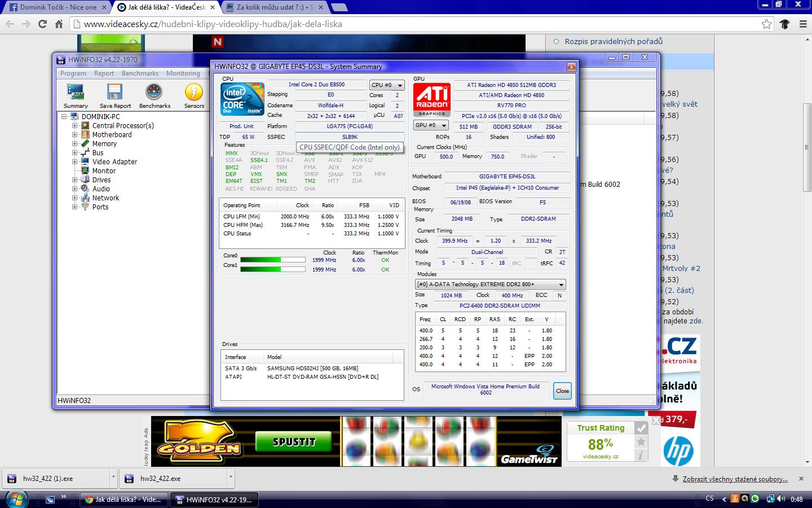
Task: Click the zde link on the page
Action: (x=696, y=321)
